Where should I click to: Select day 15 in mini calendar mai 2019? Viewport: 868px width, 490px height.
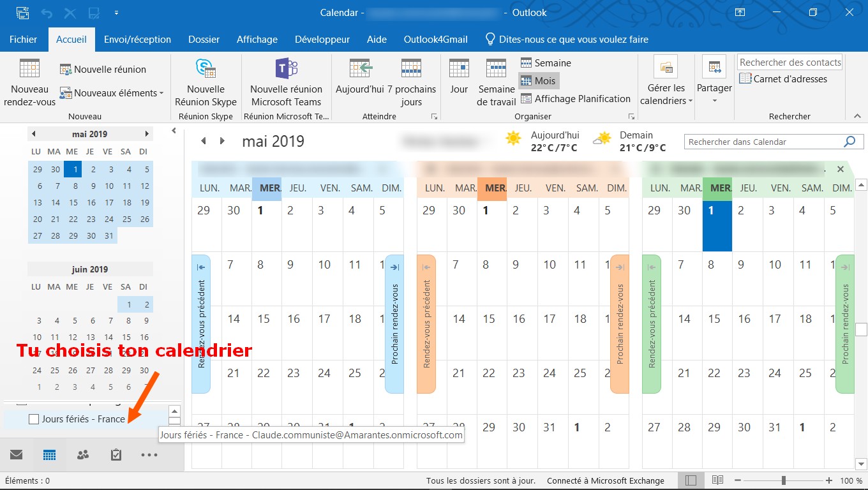73,202
